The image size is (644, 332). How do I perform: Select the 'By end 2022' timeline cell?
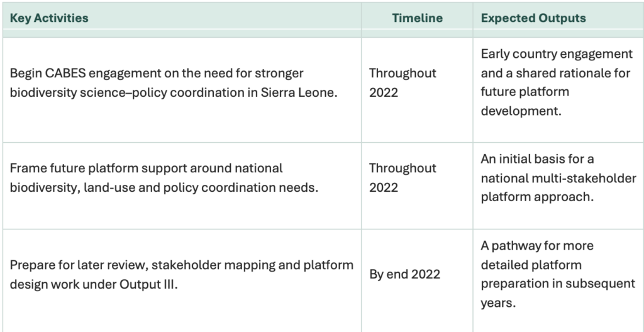point(405,275)
